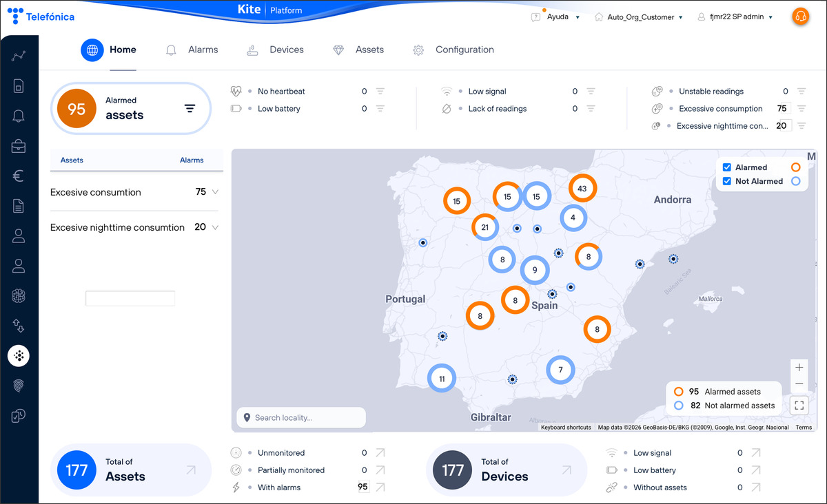
Task: Open With alarms assets via arrow
Action: pos(380,487)
